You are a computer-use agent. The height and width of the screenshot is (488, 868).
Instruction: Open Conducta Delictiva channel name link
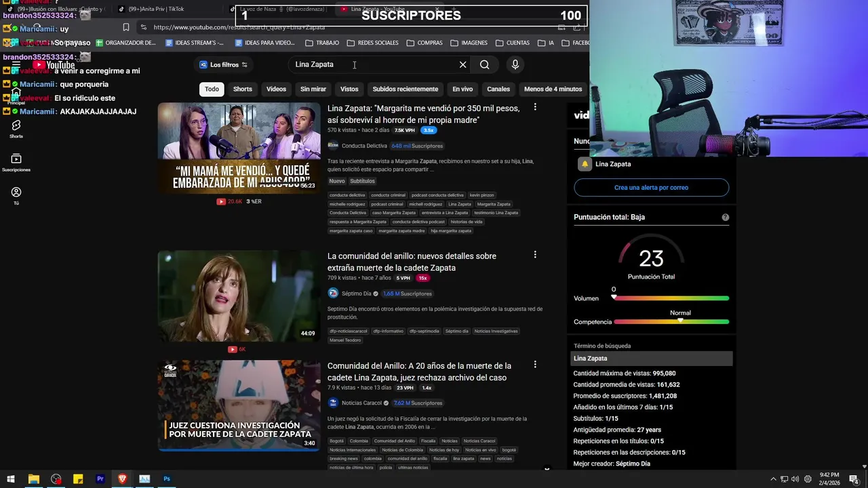pyautogui.click(x=364, y=146)
